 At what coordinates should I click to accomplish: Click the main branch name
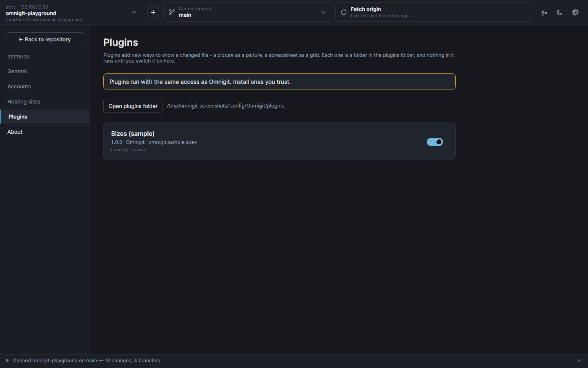(x=185, y=15)
